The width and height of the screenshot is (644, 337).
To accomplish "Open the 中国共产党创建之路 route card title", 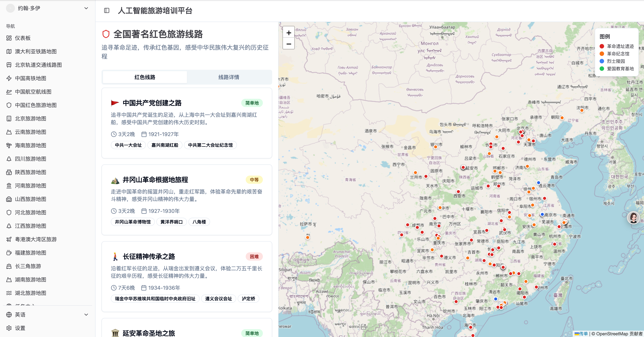I will pyautogui.click(x=152, y=103).
